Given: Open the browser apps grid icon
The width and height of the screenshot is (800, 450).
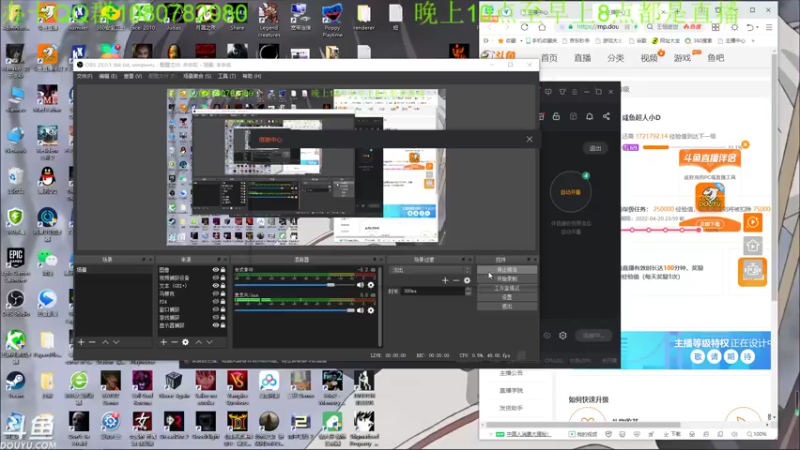Looking at the screenshot, I should pyautogui.click(x=715, y=27).
